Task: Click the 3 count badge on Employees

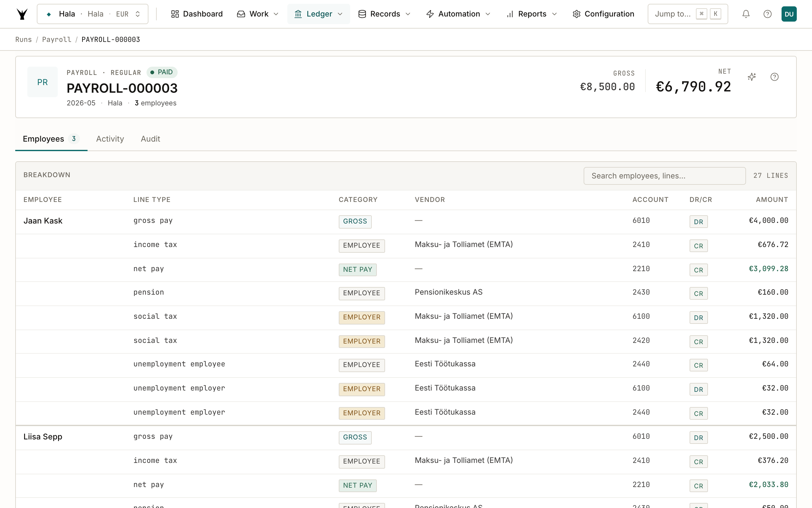Action: (74, 139)
